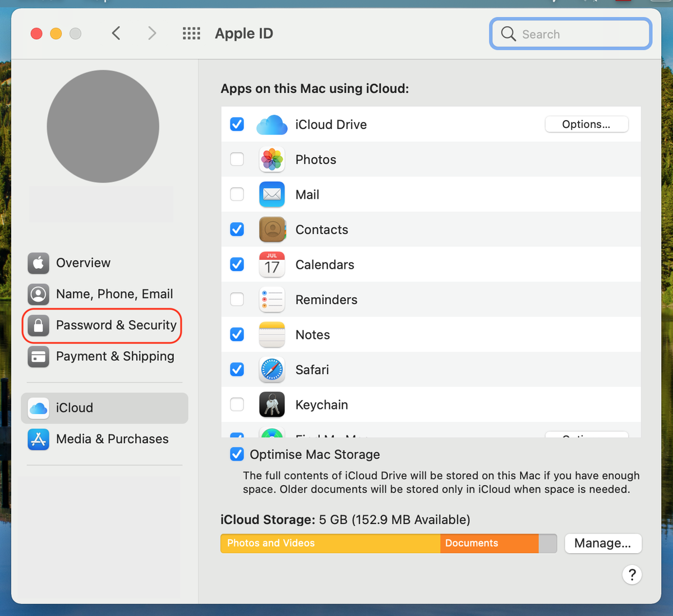Enable iCloud syncing for Photos
The image size is (673, 616).
237,159
